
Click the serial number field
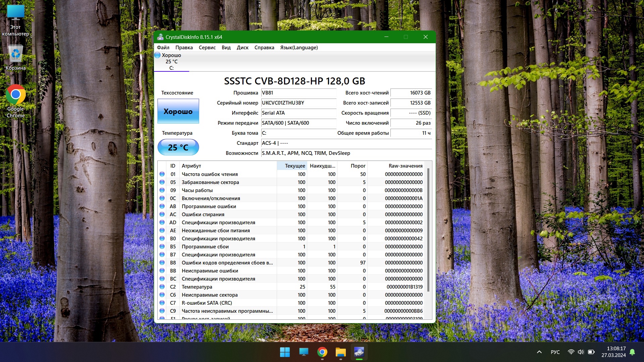coord(298,103)
